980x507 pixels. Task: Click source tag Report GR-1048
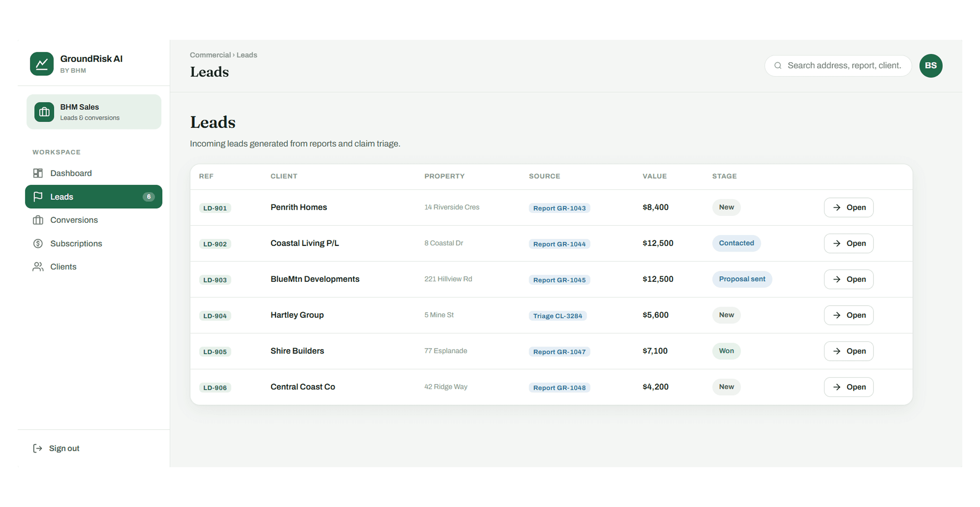pyautogui.click(x=559, y=388)
